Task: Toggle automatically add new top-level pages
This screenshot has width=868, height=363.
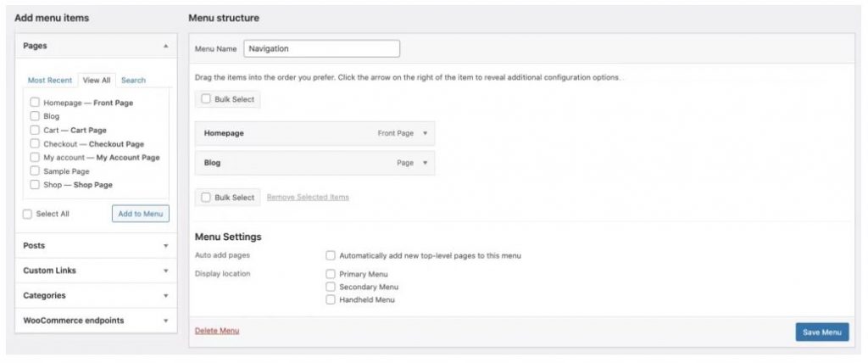Action: pos(331,255)
